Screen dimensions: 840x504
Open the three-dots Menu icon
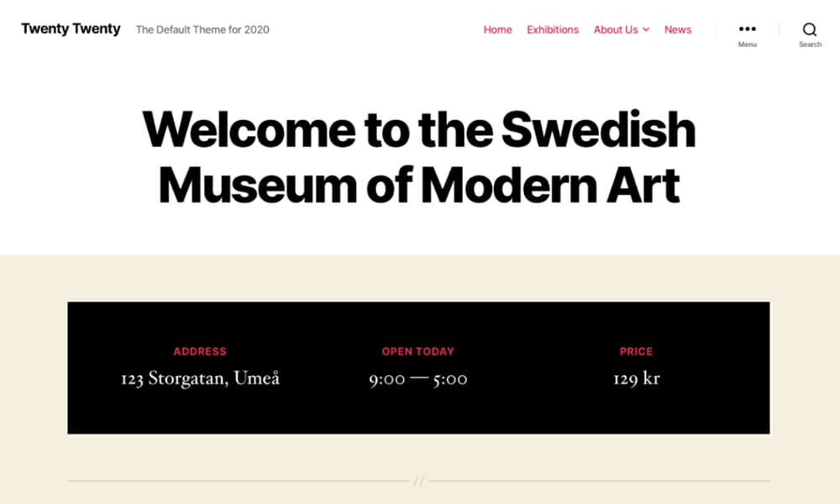(x=747, y=29)
